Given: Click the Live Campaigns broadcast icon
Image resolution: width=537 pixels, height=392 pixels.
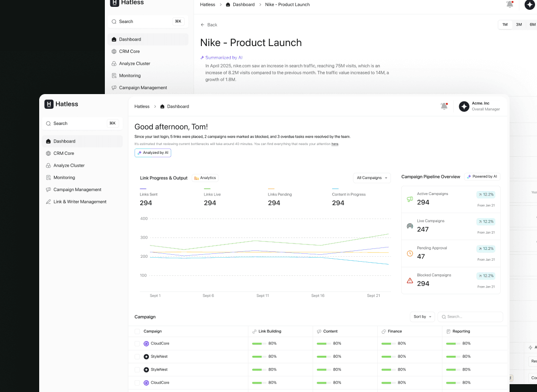Looking at the screenshot, I should (x=410, y=226).
